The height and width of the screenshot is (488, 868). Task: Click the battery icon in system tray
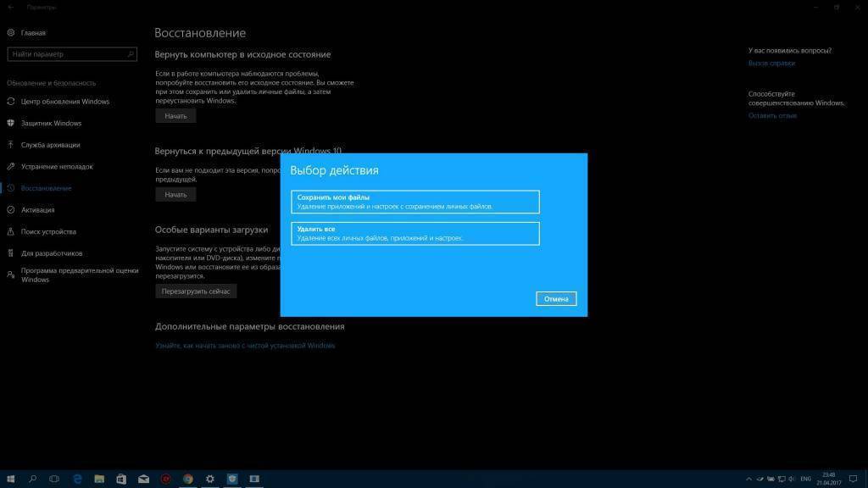pos(771,480)
